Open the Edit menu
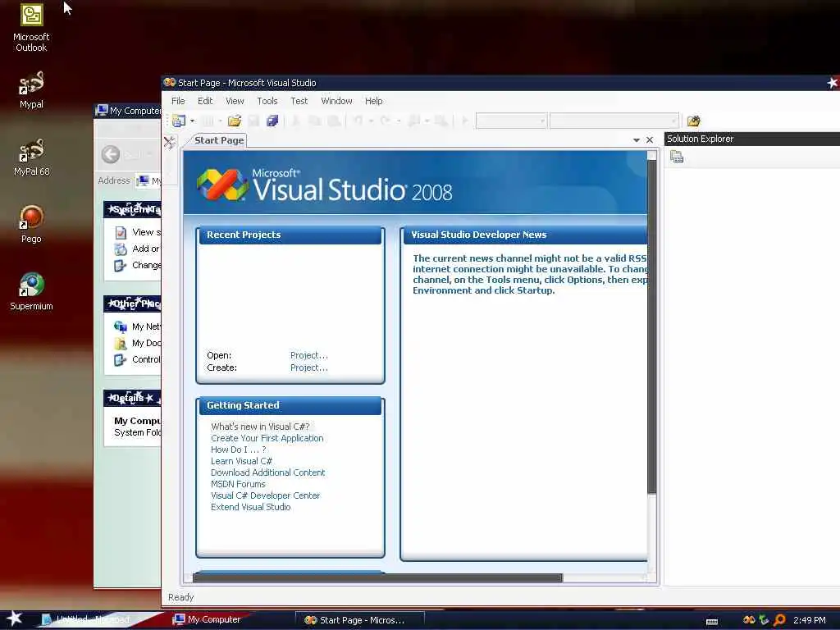 pyautogui.click(x=205, y=101)
